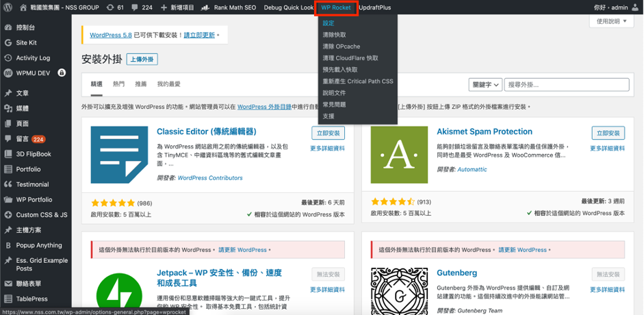Click the 媒體 media icon
Viewport: 644px width, 315px height.
[x=8, y=108]
